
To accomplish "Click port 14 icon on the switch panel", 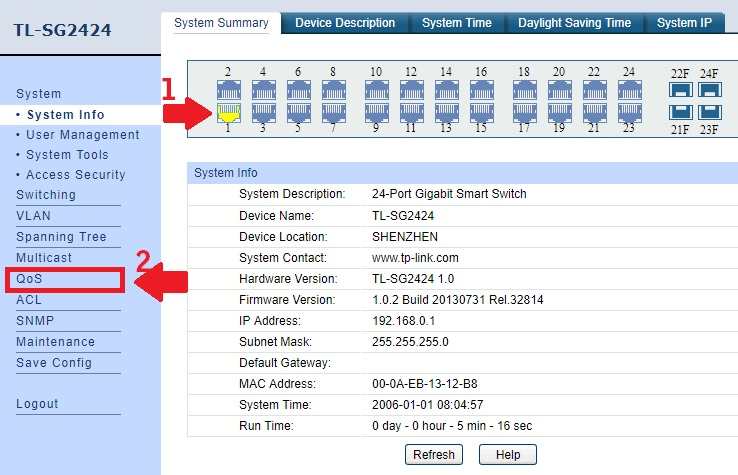I will (447, 90).
